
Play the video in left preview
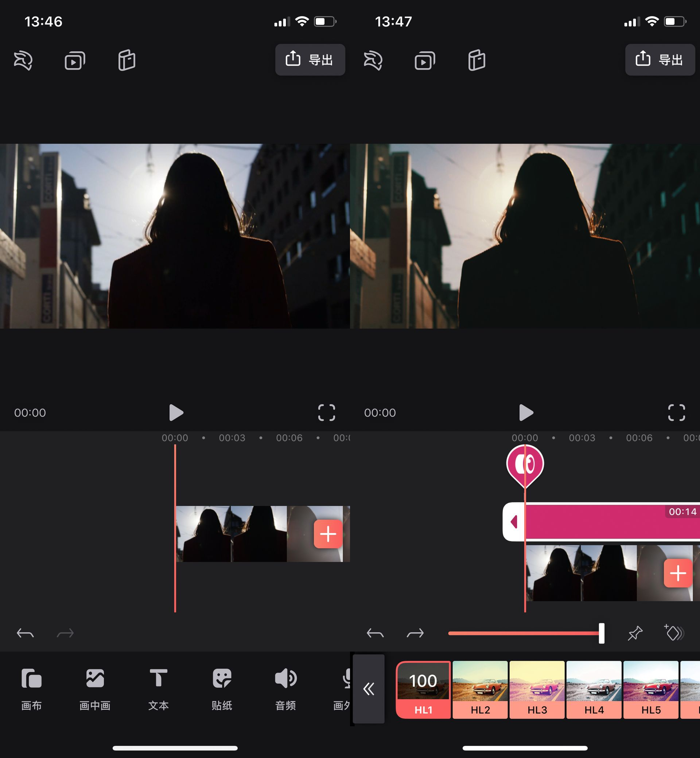[x=176, y=412]
